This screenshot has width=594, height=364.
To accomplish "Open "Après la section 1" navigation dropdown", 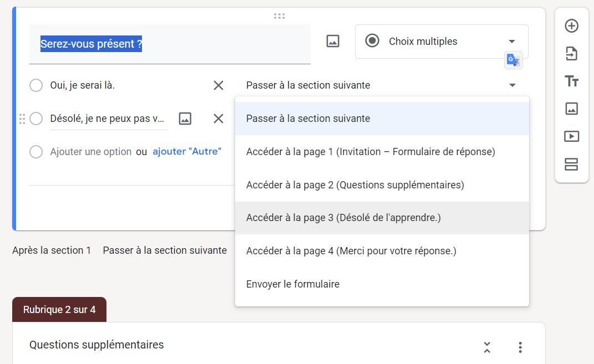I will [165, 250].
